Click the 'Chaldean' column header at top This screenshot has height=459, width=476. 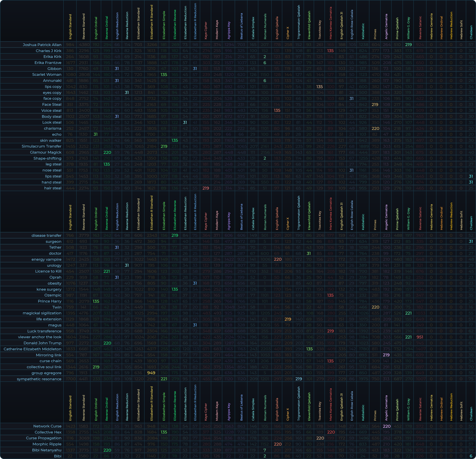point(471,32)
